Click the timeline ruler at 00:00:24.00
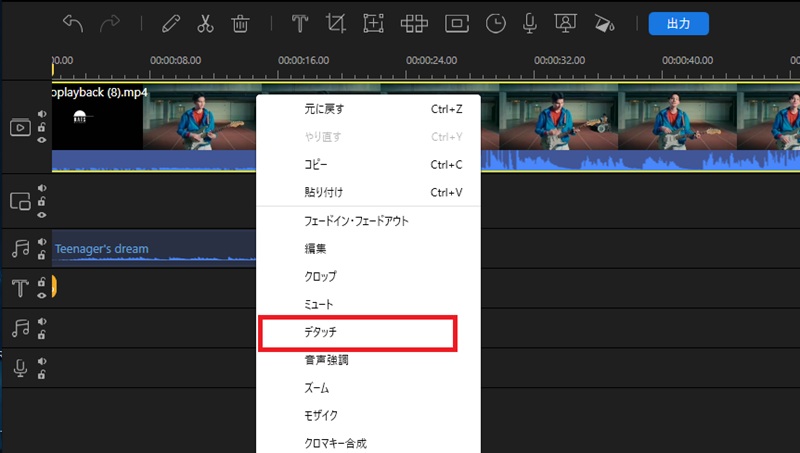The image size is (800, 453). point(432,60)
